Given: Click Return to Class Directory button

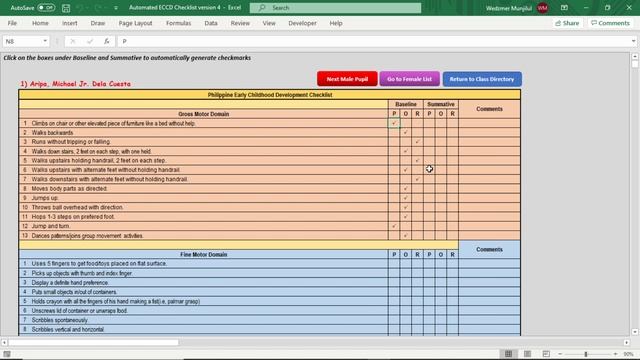Looking at the screenshot, I should click(x=482, y=79).
